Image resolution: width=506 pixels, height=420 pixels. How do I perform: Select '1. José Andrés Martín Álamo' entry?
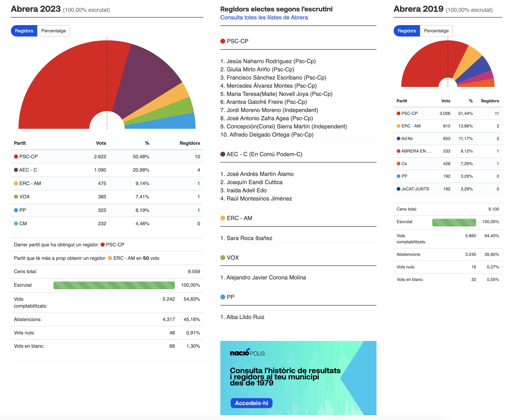pyautogui.click(x=257, y=174)
